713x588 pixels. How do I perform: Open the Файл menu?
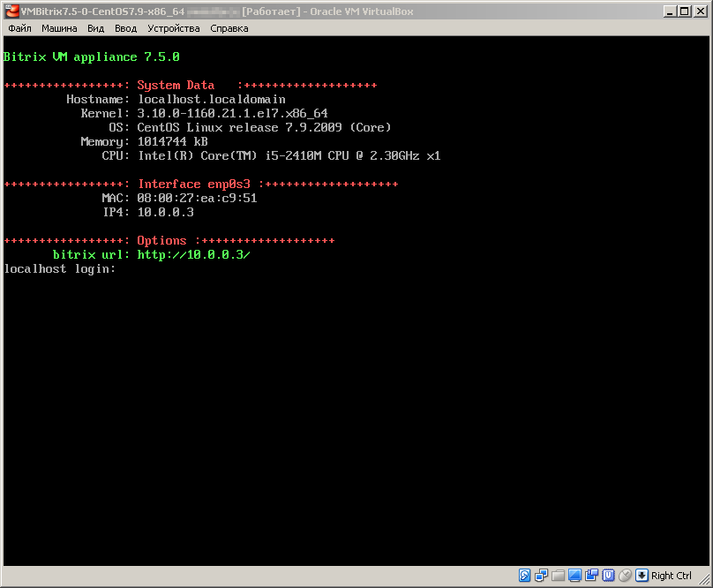point(19,28)
